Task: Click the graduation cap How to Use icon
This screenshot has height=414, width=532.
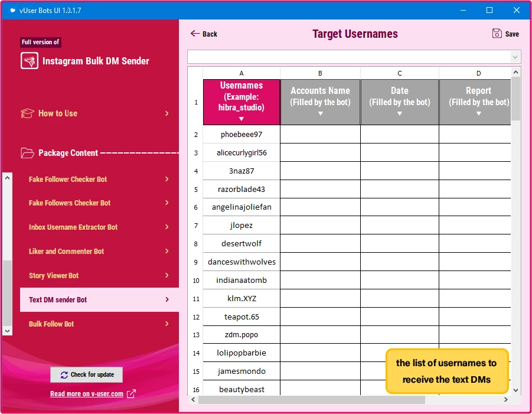Action: (x=28, y=113)
